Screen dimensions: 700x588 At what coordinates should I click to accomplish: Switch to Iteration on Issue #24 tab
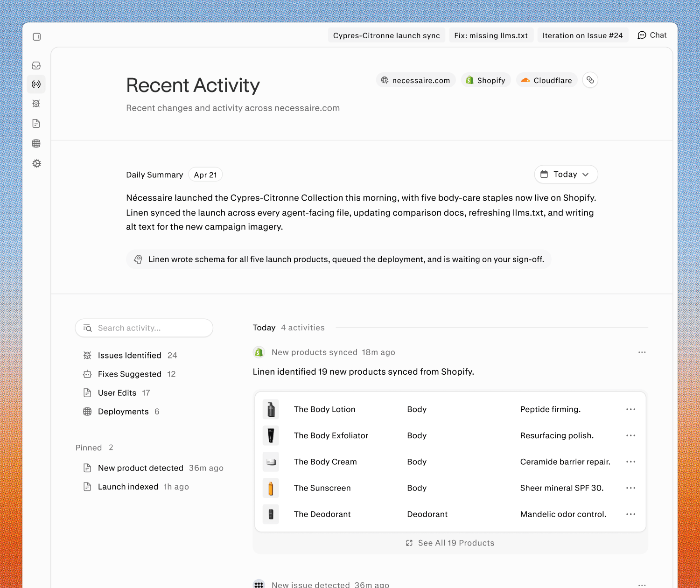pyautogui.click(x=582, y=35)
